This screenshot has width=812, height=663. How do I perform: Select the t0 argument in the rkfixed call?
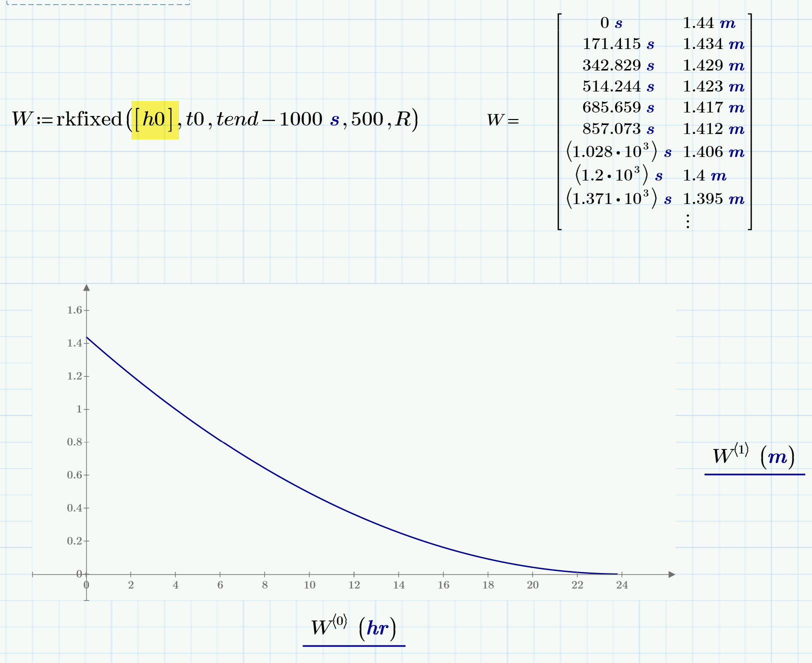195,118
